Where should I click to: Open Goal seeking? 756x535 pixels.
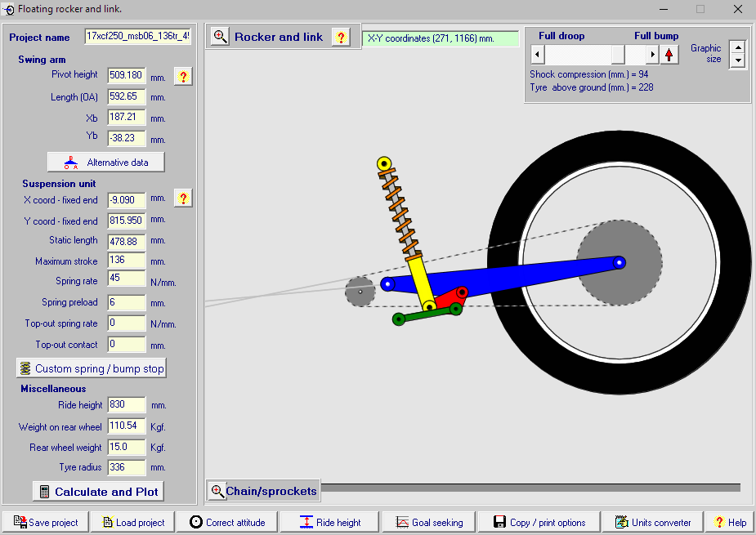pyautogui.click(x=428, y=522)
